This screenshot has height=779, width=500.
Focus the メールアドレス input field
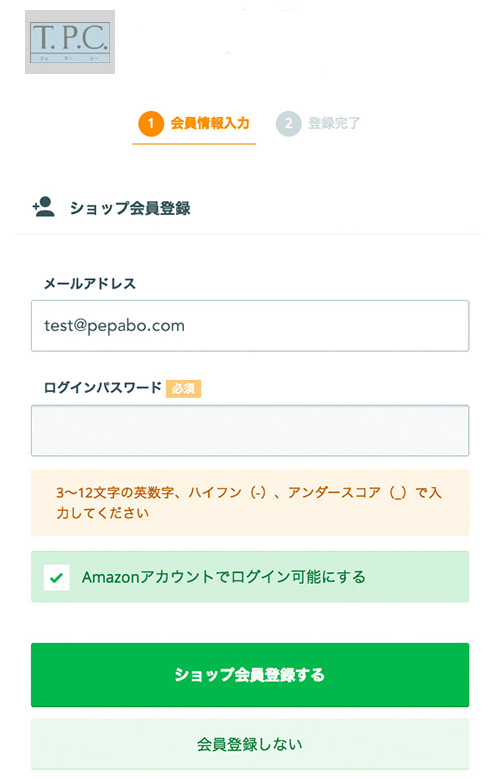pyautogui.click(x=250, y=326)
